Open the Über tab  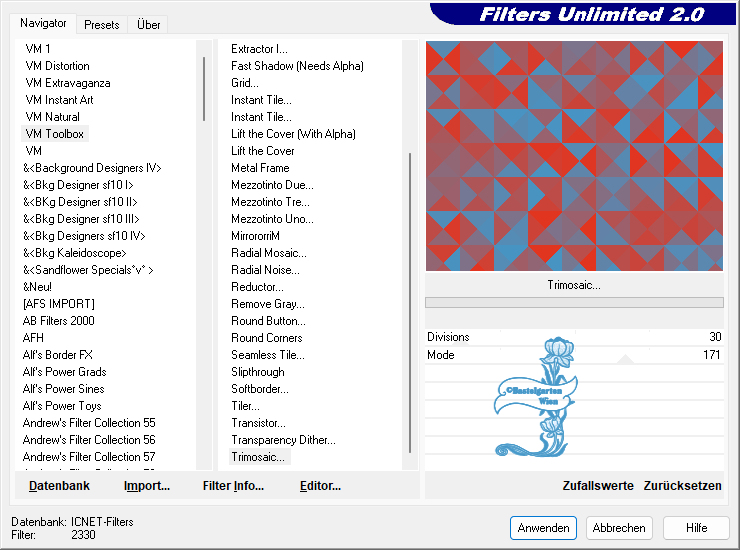pyautogui.click(x=148, y=24)
